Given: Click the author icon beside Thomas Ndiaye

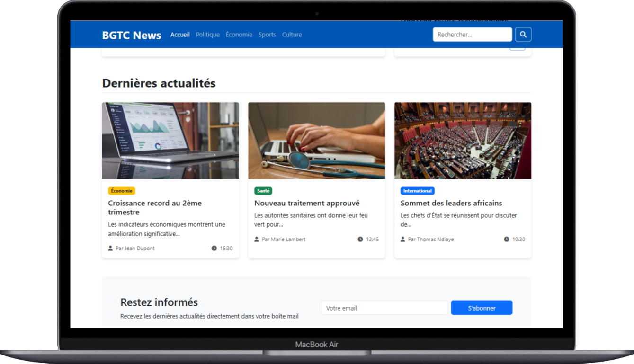Looking at the screenshot, I should tap(403, 239).
